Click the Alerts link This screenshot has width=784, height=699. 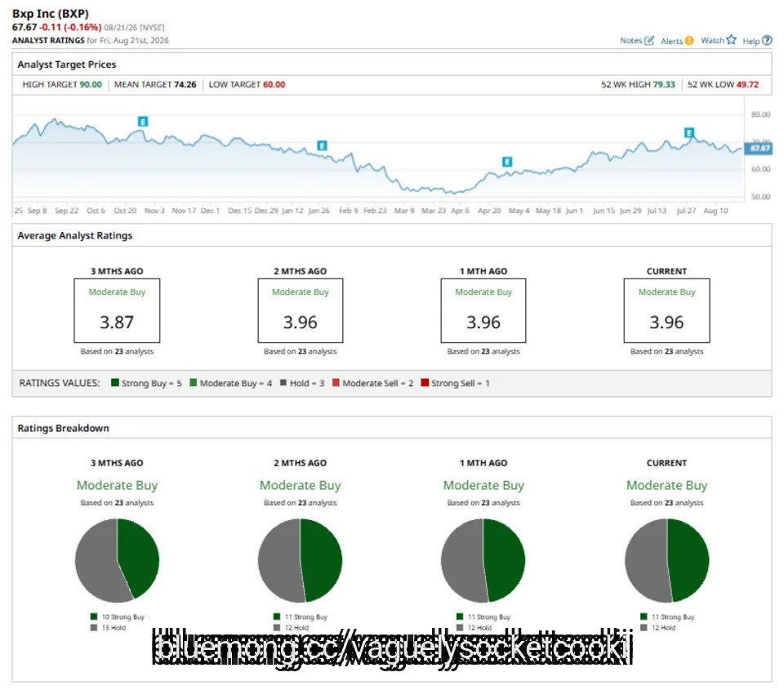(671, 41)
